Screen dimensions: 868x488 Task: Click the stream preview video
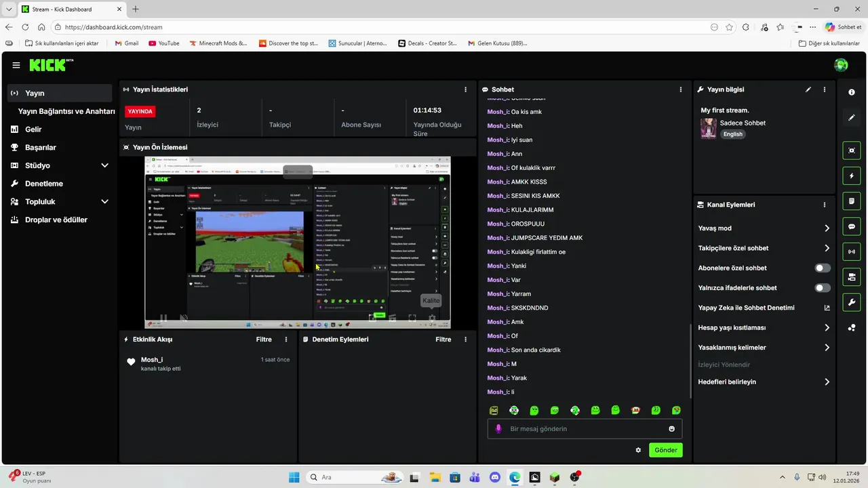click(298, 242)
